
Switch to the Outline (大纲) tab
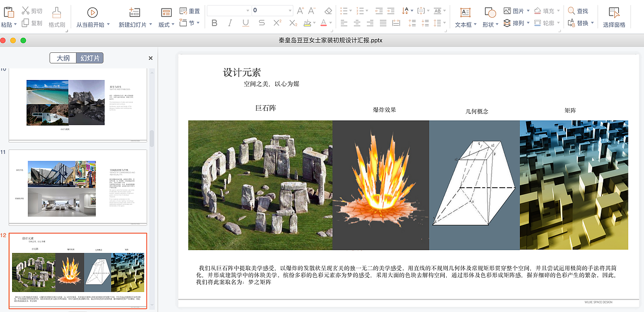[x=63, y=58]
